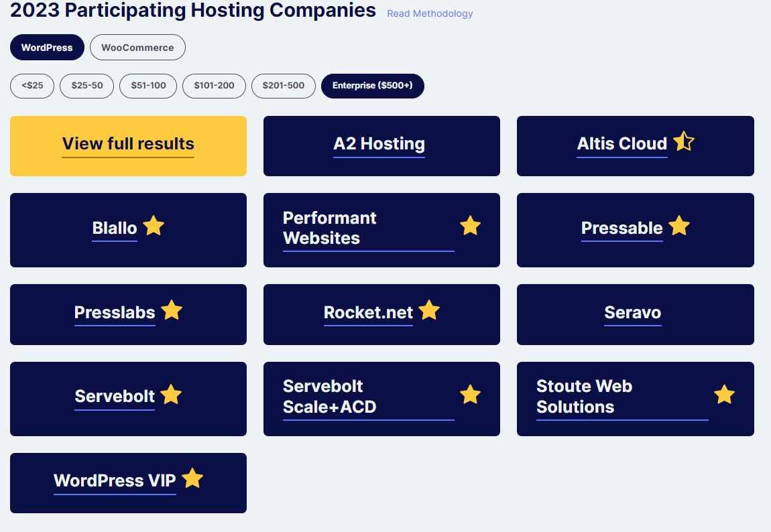Click the star icon next to Altis Cloud
This screenshot has width=771, height=532.
click(x=683, y=141)
